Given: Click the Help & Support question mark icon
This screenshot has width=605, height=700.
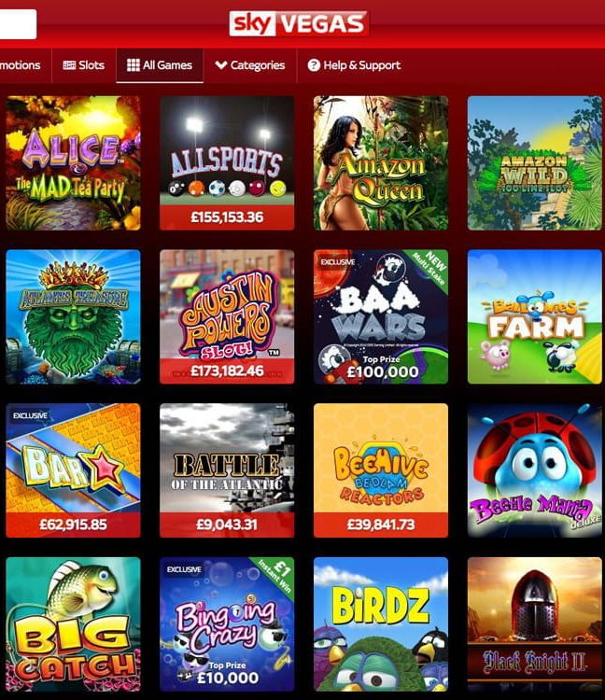Looking at the screenshot, I should [314, 65].
